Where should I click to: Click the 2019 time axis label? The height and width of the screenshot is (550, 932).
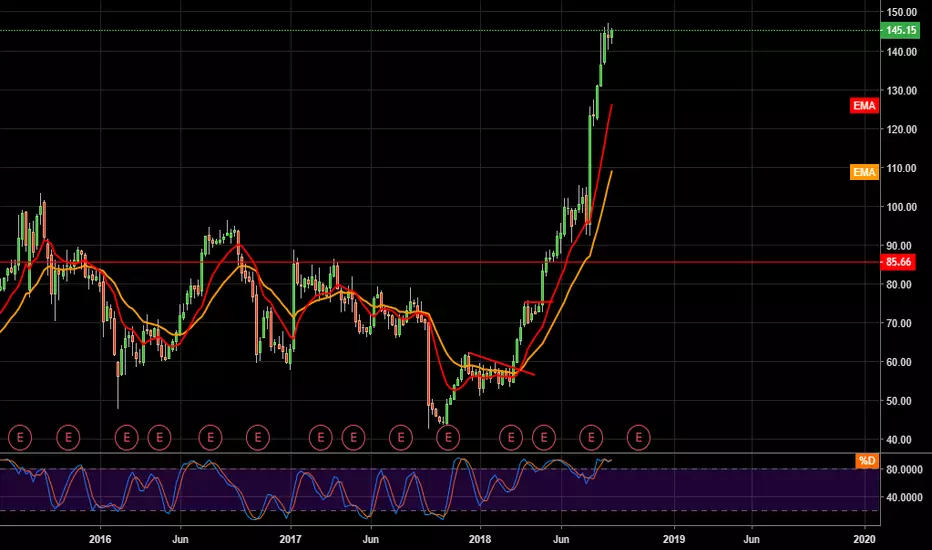pos(673,539)
